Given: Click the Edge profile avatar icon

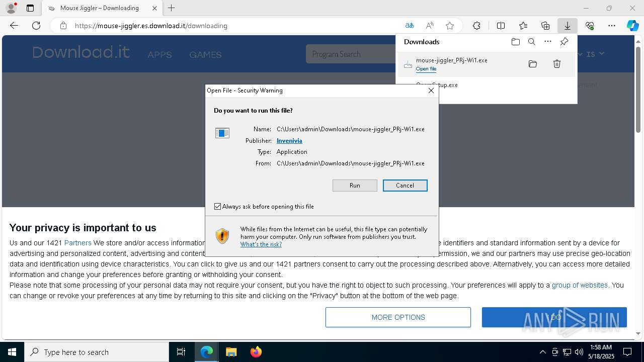Looking at the screenshot, I should coord(11,8).
